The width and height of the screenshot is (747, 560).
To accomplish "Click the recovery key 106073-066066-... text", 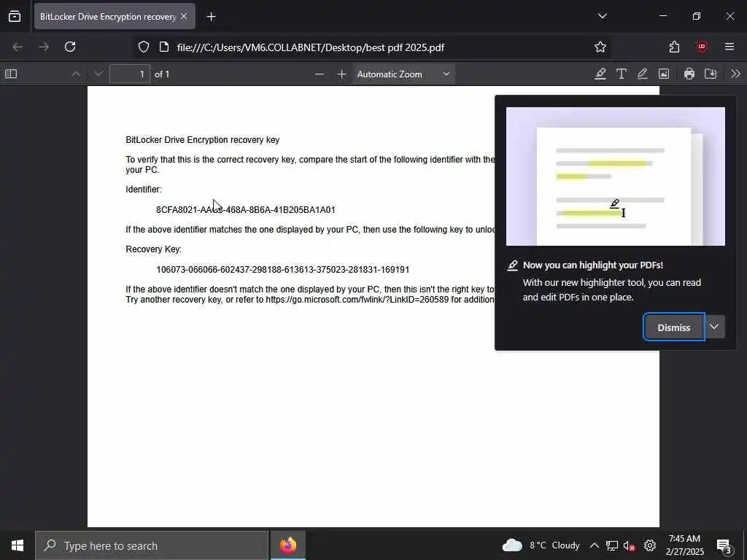I will [x=282, y=270].
